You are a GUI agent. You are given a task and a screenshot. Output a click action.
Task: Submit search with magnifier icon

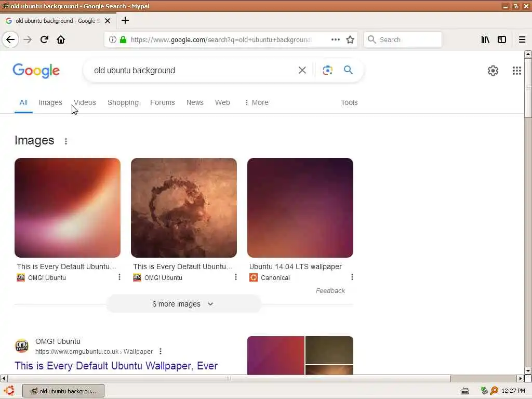(x=348, y=70)
